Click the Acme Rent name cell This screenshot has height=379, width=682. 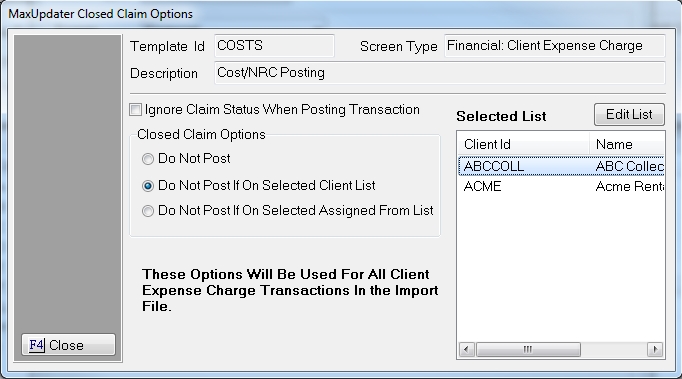[629, 186]
